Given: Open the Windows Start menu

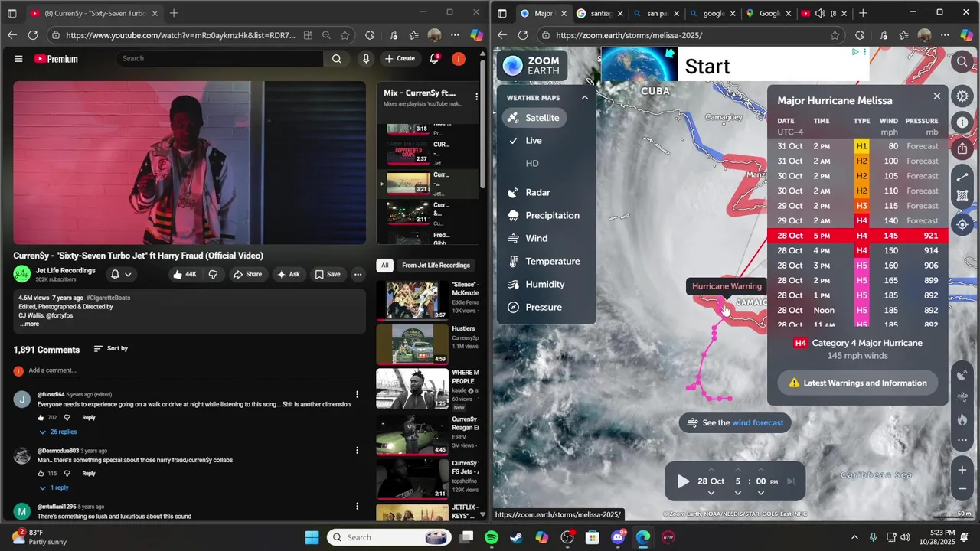Looking at the screenshot, I should tap(312, 537).
